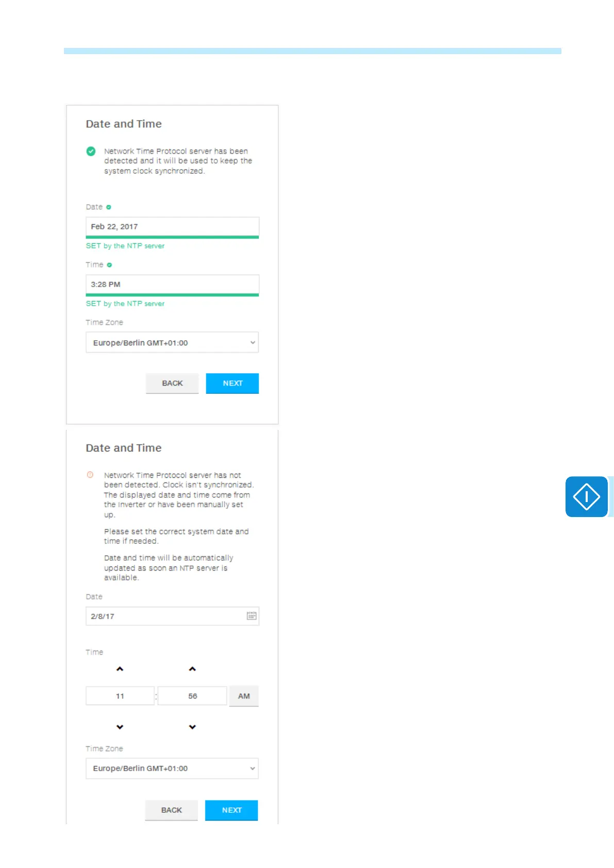Viewport: 614px width, 868px height.
Task: Click NEXT in the NTP-detected panel
Action: click(233, 383)
